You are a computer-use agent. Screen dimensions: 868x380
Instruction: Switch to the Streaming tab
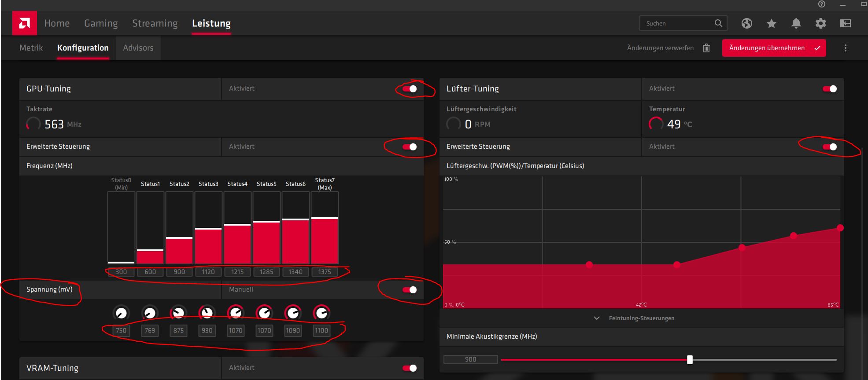tap(155, 23)
